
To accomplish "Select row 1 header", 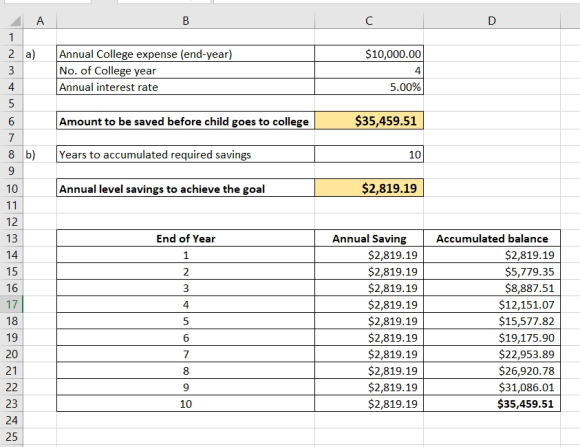I will pos(11,37).
